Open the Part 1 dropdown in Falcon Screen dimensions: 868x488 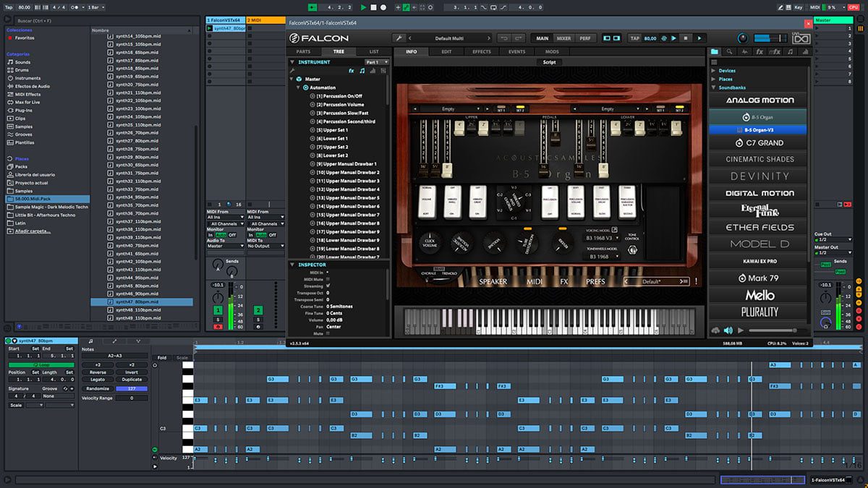click(x=377, y=62)
